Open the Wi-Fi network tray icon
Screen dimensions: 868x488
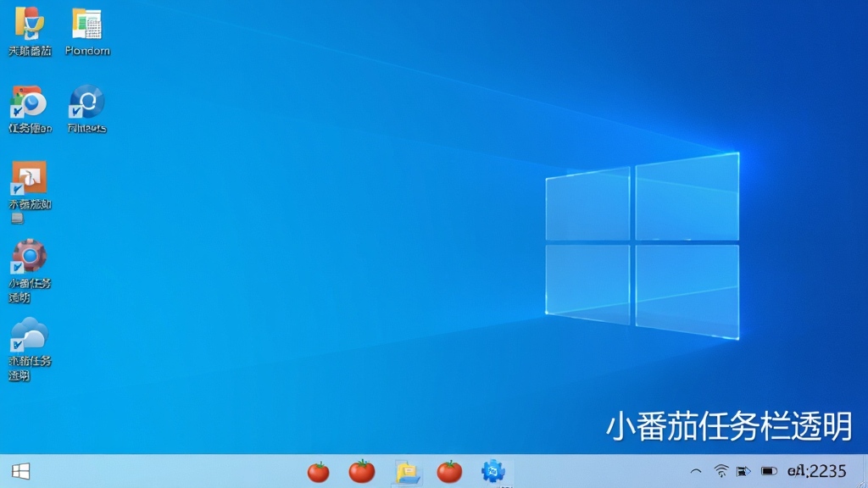pos(721,471)
